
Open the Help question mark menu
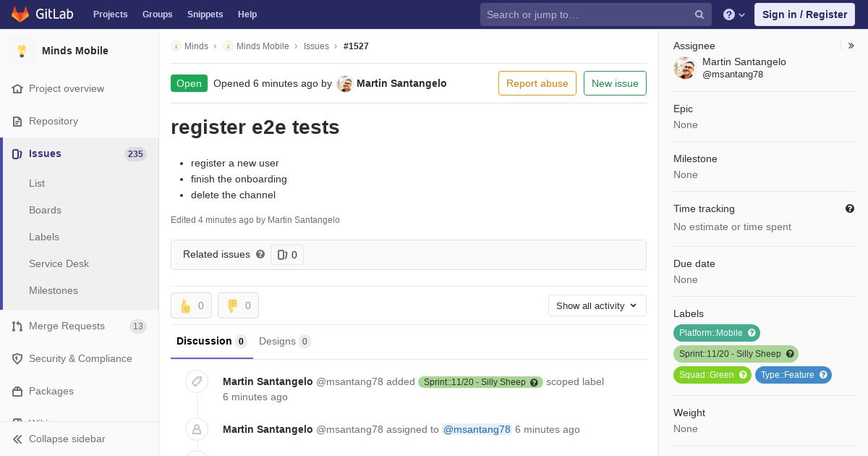click(734, 14)
